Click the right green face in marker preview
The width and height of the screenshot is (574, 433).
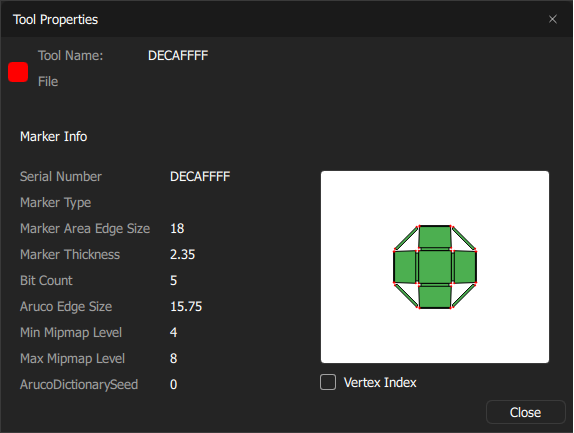click(465, 267)
